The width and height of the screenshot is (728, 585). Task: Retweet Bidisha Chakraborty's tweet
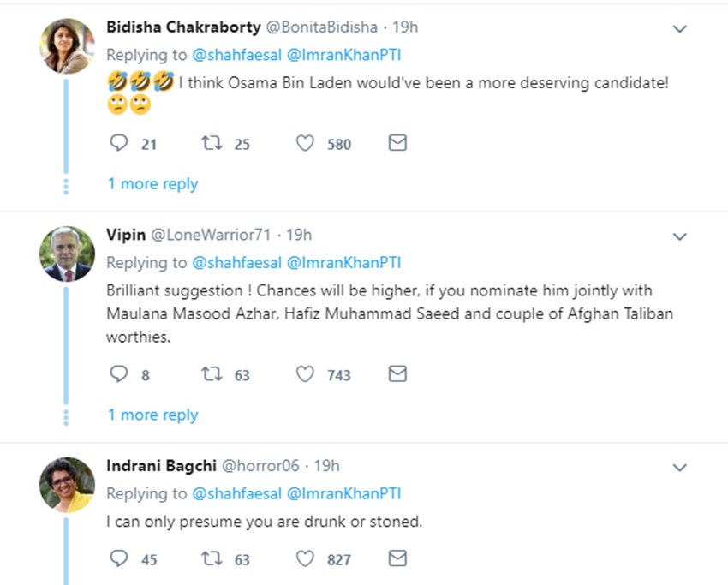[211, 144]
